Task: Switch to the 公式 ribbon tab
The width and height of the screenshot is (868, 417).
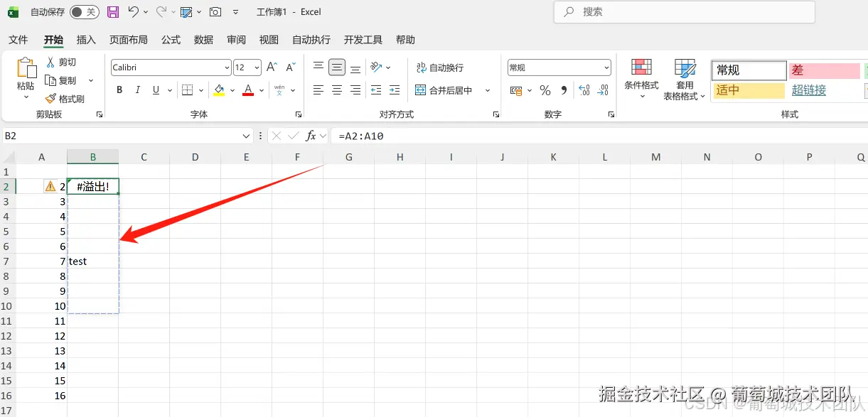Action: pos(171,40)
